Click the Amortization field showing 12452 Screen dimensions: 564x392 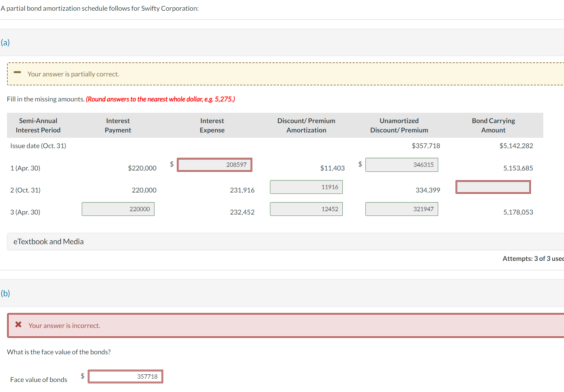(x=306, y=209)
